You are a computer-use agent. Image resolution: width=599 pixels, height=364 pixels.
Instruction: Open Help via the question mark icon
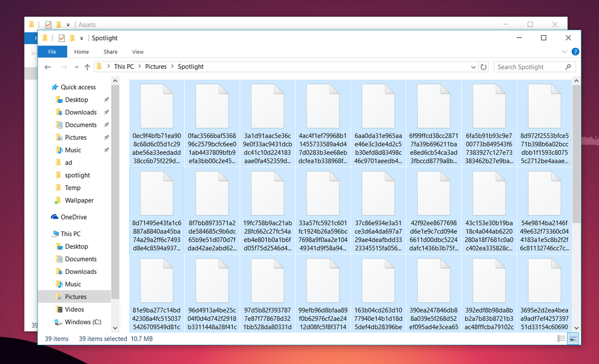click(575, 51)
